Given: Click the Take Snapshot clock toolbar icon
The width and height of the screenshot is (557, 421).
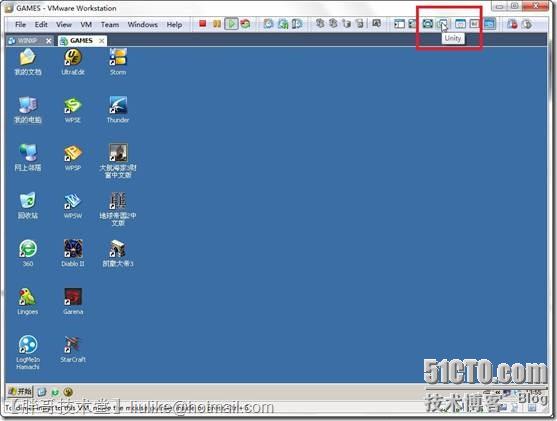Looking at the screenshot, I should point(268,24).
